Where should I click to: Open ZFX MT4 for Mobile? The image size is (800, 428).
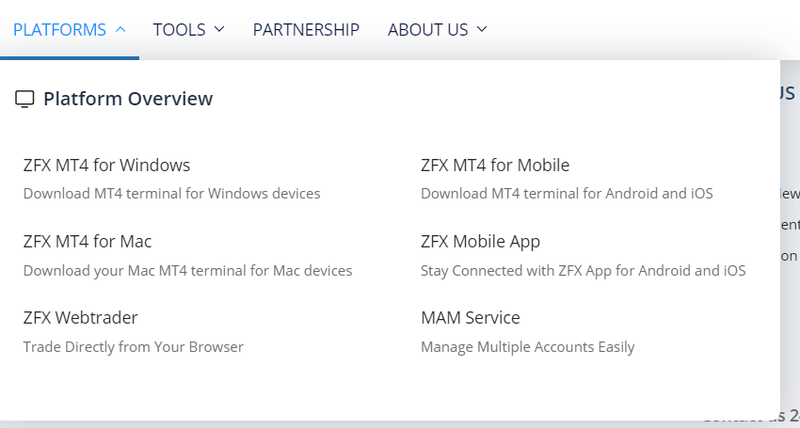click(495, 165)
